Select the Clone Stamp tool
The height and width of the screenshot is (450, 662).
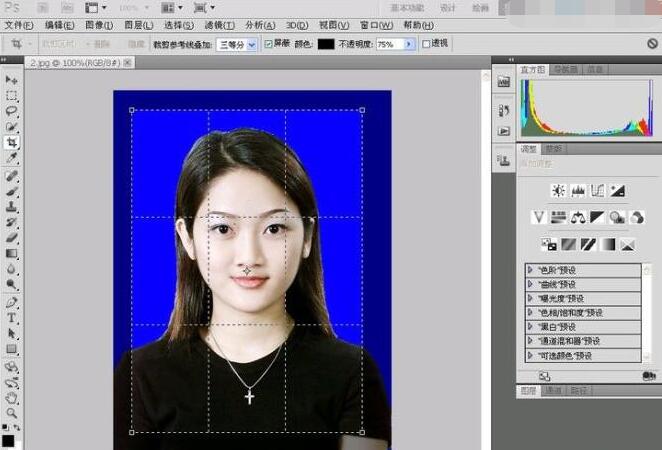[x=11, y=207]
